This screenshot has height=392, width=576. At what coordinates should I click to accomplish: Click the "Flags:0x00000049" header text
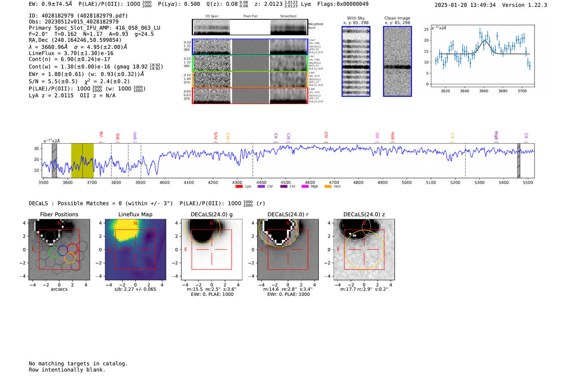343,4
